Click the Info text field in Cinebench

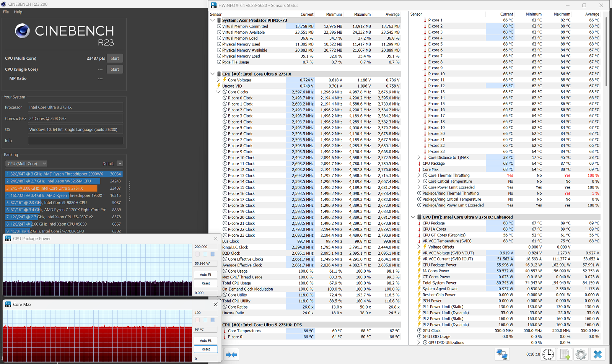[x=75, y=141]
